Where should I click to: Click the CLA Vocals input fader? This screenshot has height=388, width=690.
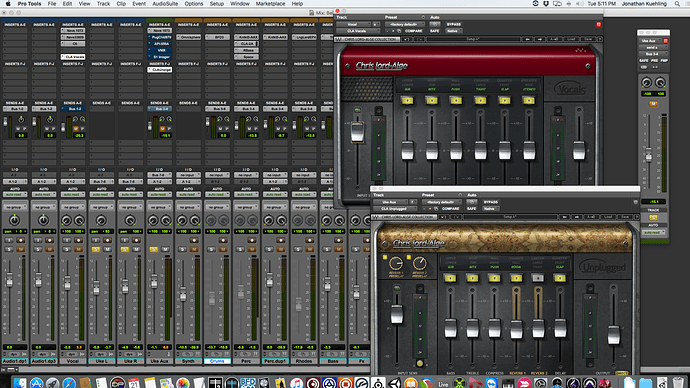(357, 132)
